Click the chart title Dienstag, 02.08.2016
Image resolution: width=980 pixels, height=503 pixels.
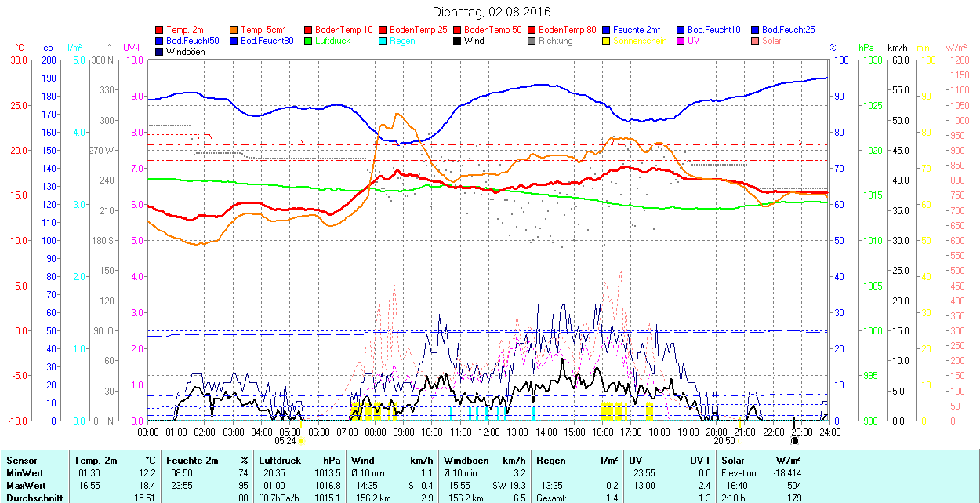click(492, 13)
